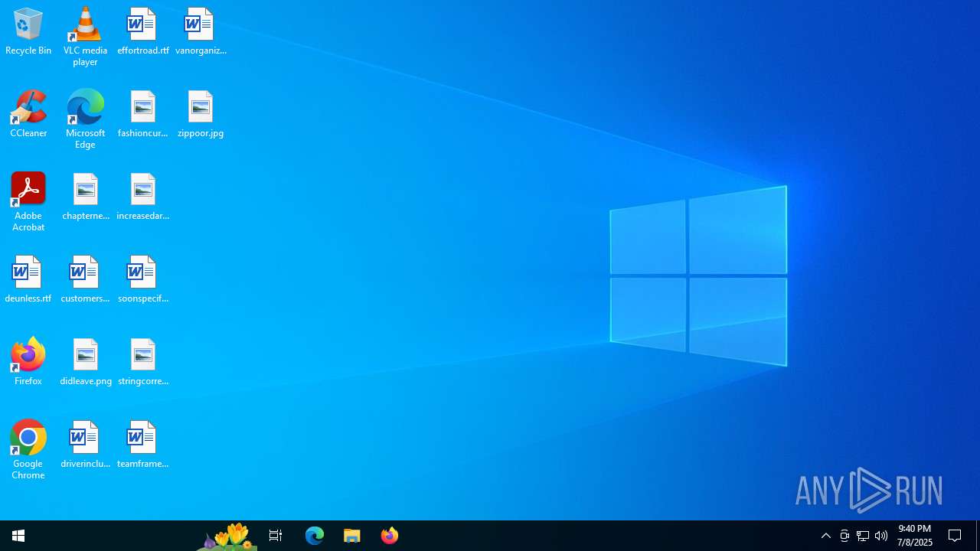Image resolution: width=980 pixels, height=551 pixels.
Task: Select the driverinclu... Word document icon
Action: pos(85,445)
